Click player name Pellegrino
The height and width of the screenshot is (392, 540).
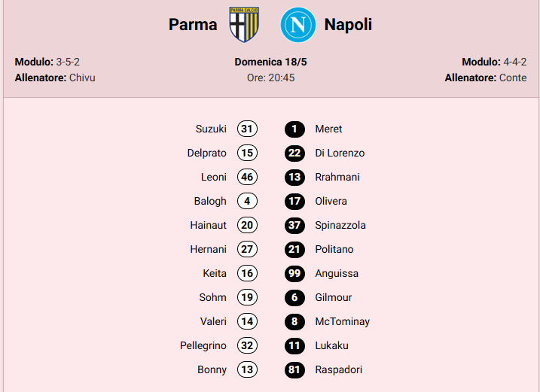(x=203, y=345)
